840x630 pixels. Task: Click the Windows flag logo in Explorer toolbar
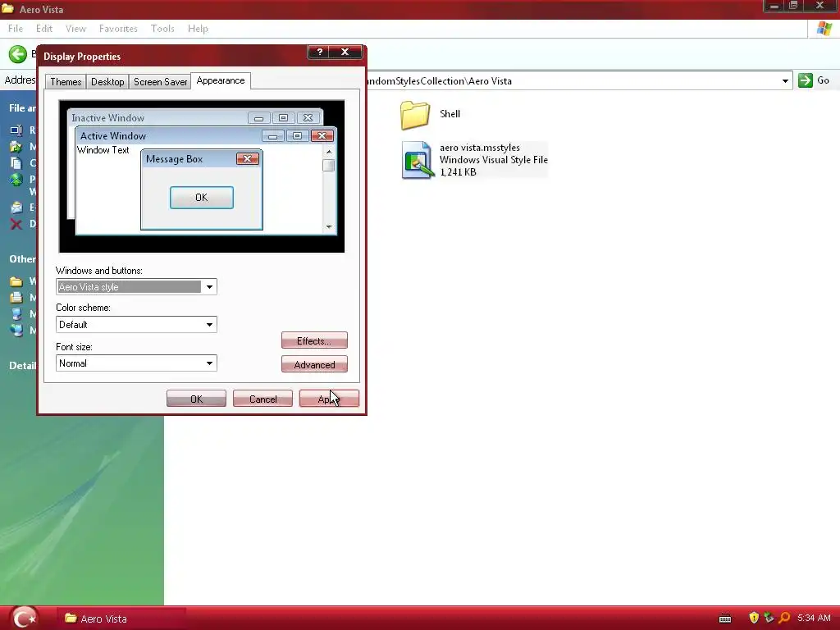pos(824,29)
